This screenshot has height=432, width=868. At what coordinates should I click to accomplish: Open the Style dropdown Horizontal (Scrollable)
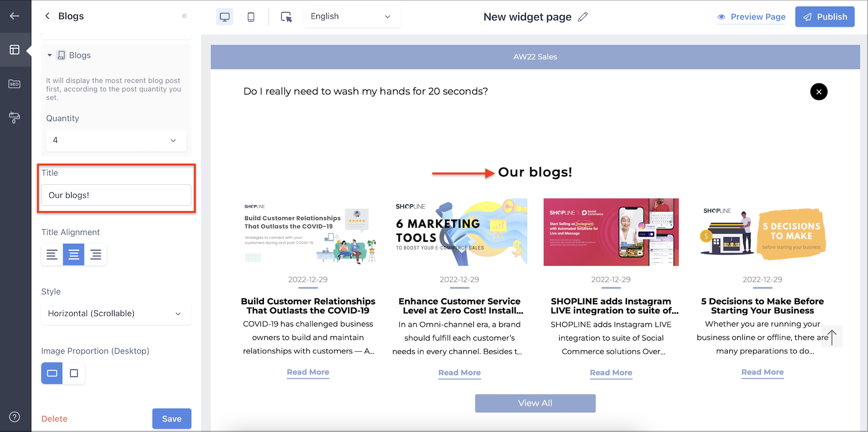pos(116,313)
